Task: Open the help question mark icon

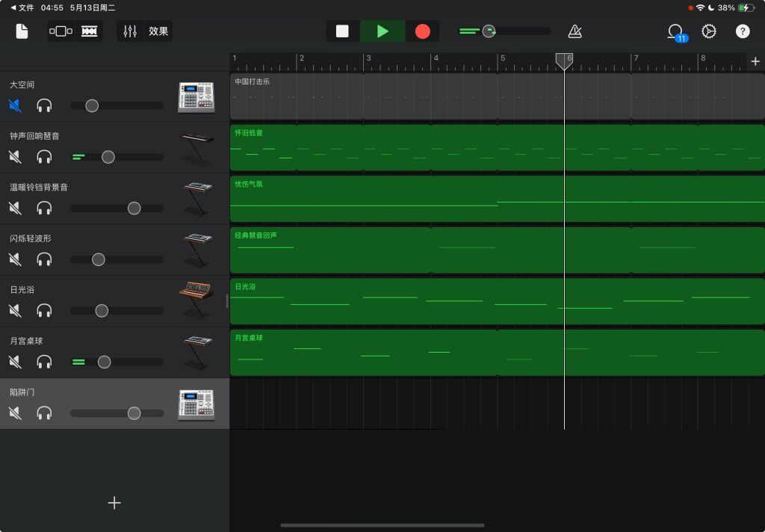Action: coord(743,31)
